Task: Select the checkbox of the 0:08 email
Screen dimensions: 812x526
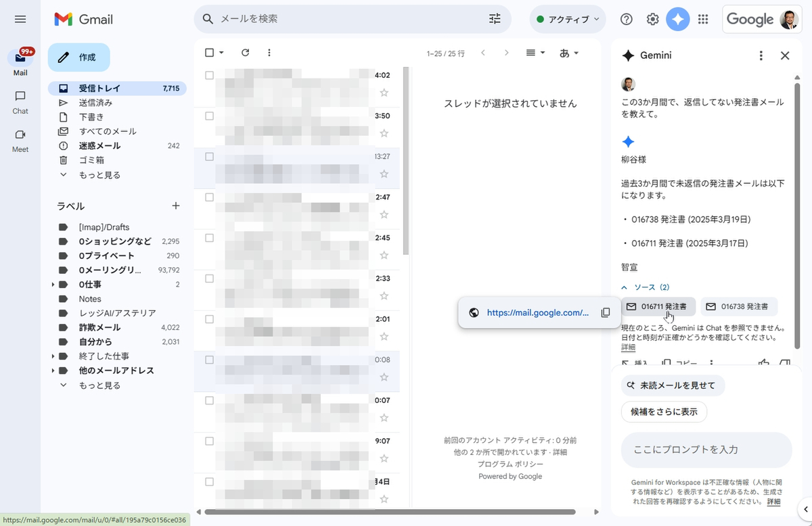Action: (x=209, y=360)
